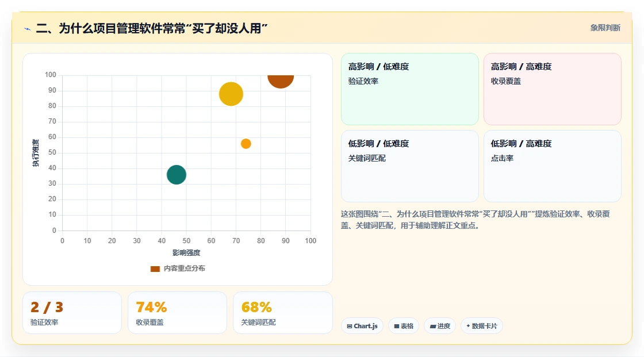This screenshot has height=357, width=644.
Task: Click the 象限判断 label in header
Action: pyautogui.click(x=605, y=28)
